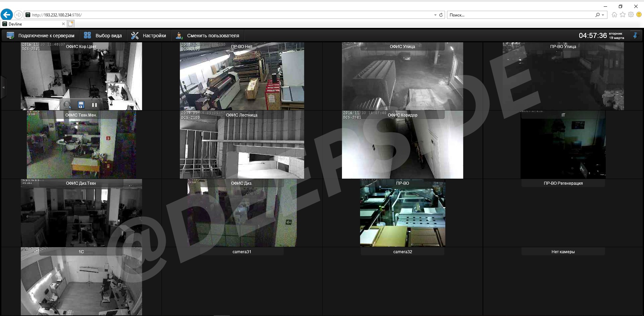Expand the hidden left side panel arrow
This screenshot has width=644, height=316.
[3, 87]
